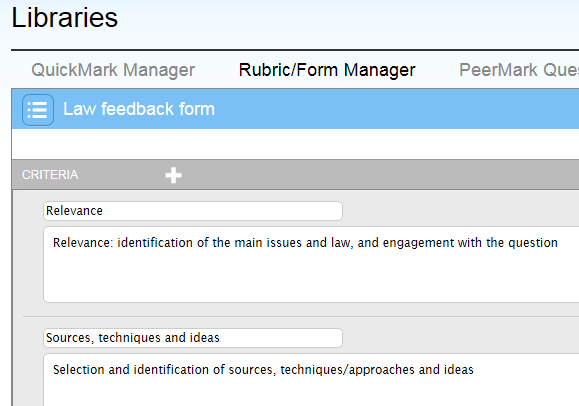This screenshot has height=406, width=579.
Task: Focus the Relevance criterion title field
Action: point(193,211)
